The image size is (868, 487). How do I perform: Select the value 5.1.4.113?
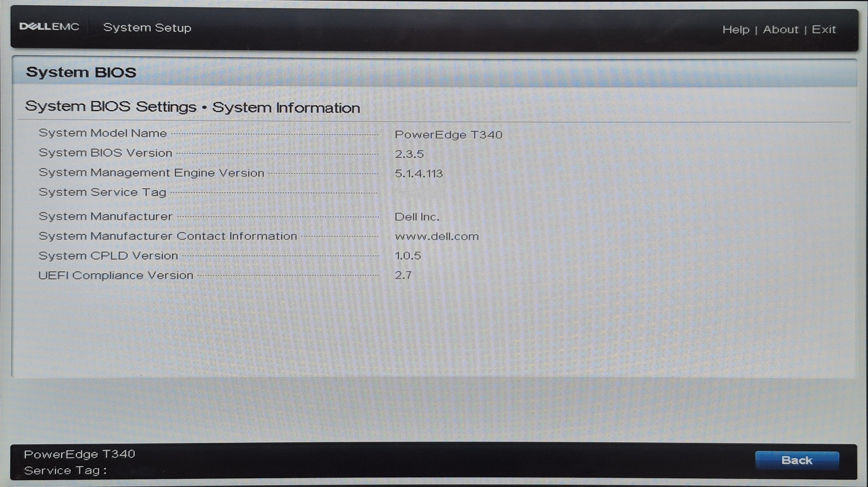[x=418, y=174]
